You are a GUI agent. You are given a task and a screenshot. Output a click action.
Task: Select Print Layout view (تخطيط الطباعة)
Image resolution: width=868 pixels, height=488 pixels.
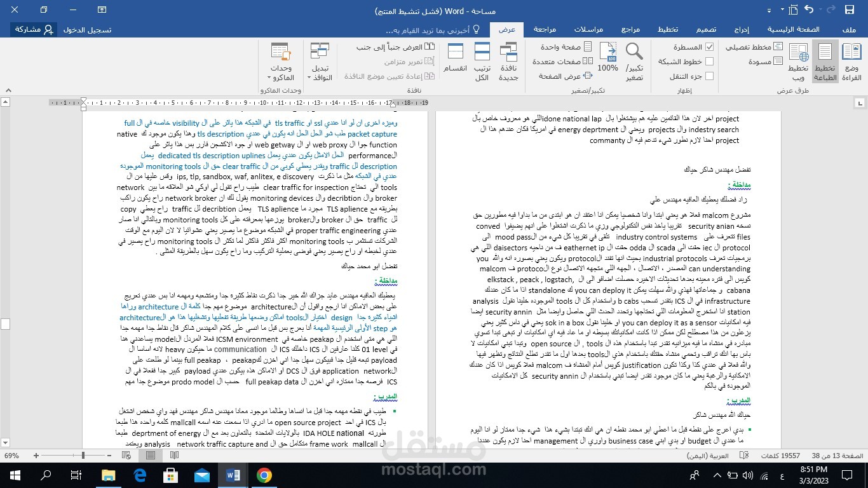[825, 62]
